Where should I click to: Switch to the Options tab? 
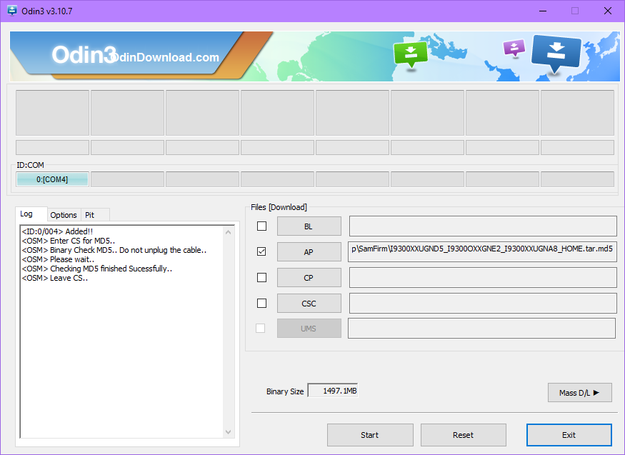[63, 215]
